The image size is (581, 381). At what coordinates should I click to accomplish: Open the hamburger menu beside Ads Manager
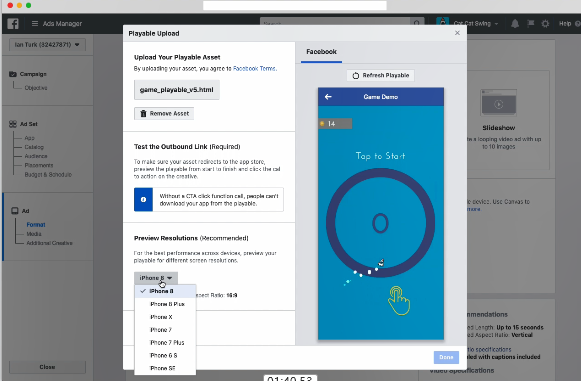[x=35, y=24]
